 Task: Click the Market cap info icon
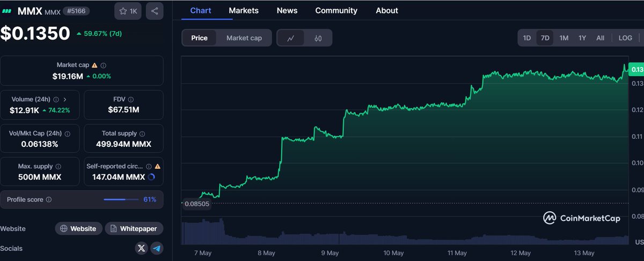[103, 65]
